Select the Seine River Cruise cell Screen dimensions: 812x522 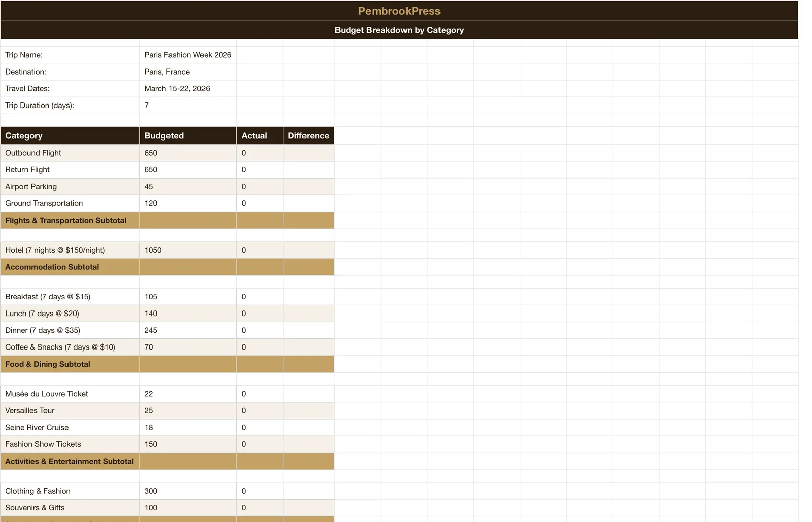point(70,427)
